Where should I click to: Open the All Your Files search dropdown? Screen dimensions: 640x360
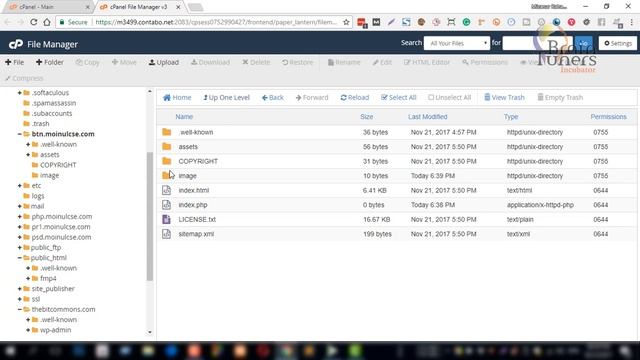pos(457,43)
